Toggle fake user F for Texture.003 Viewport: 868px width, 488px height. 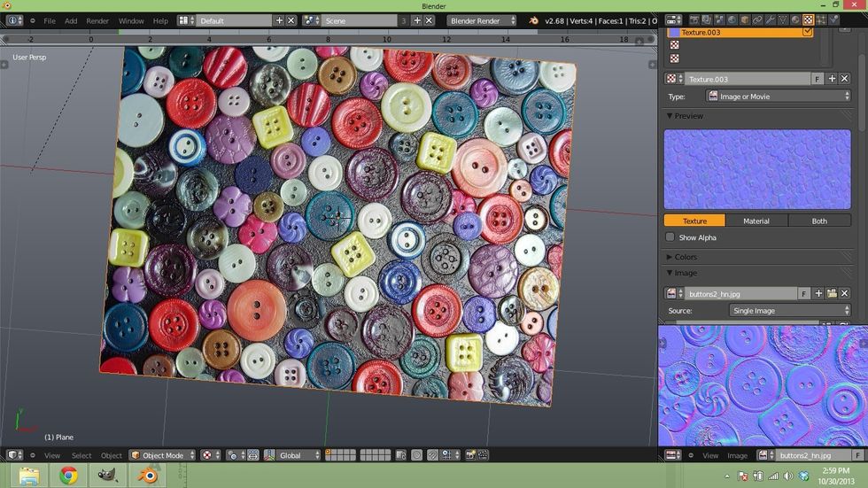pyautogui.click(x=818, y=79)
